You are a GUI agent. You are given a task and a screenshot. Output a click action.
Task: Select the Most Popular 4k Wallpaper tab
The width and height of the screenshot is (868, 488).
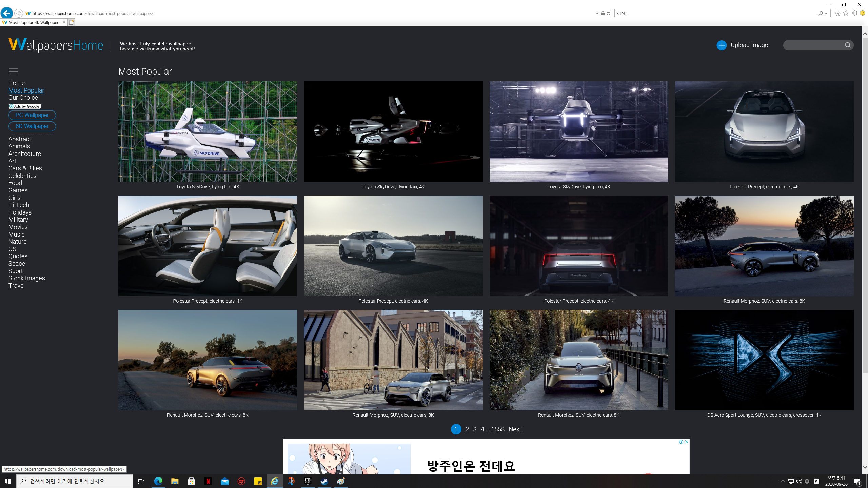click(x=34, y=22)
